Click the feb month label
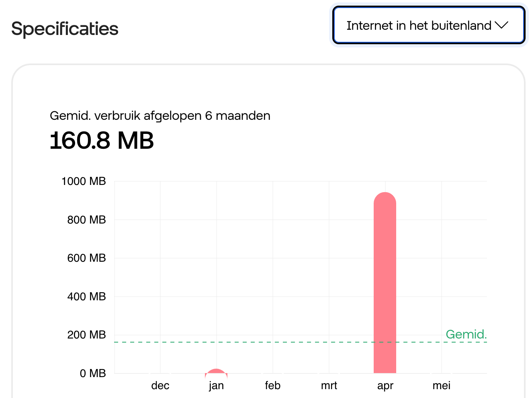 pos(272,386)
